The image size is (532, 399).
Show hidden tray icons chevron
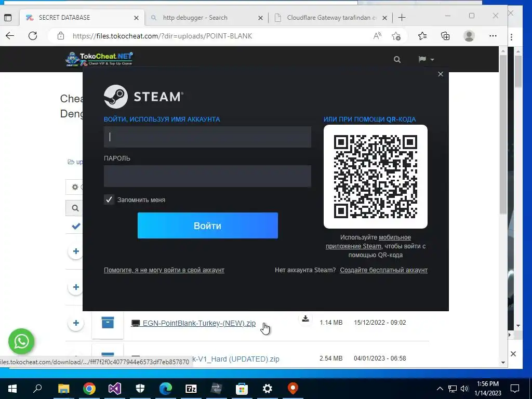click(x=440, y=389)
